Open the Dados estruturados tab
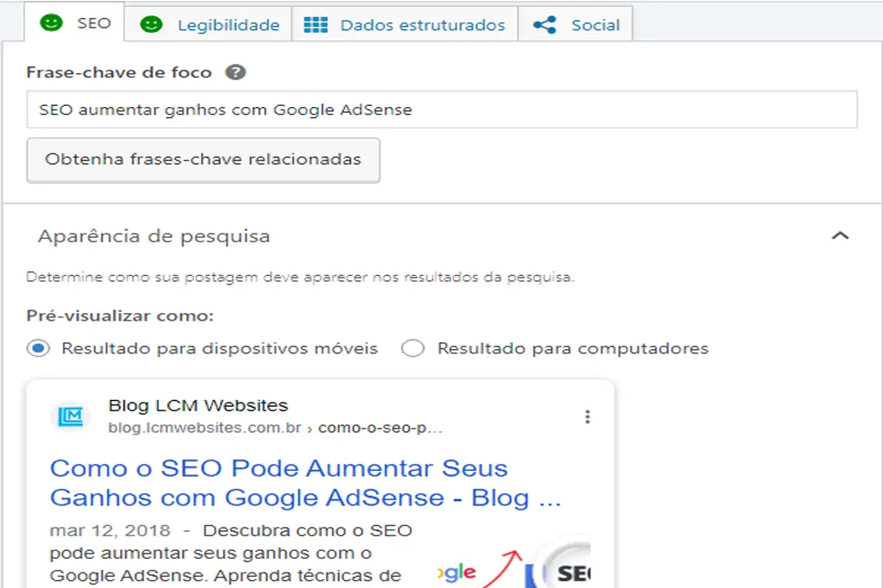 pyautogui.click(x=404, y=24)
